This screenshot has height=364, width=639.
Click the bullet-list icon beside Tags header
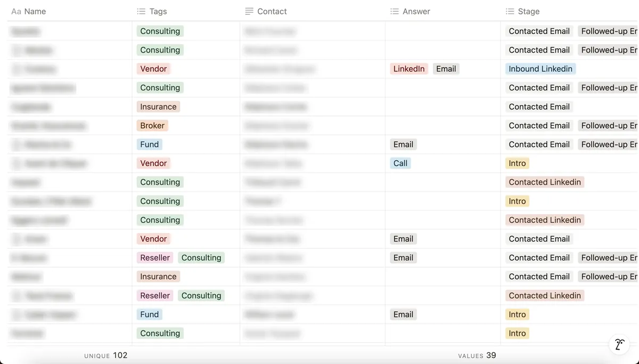point(141,11)
